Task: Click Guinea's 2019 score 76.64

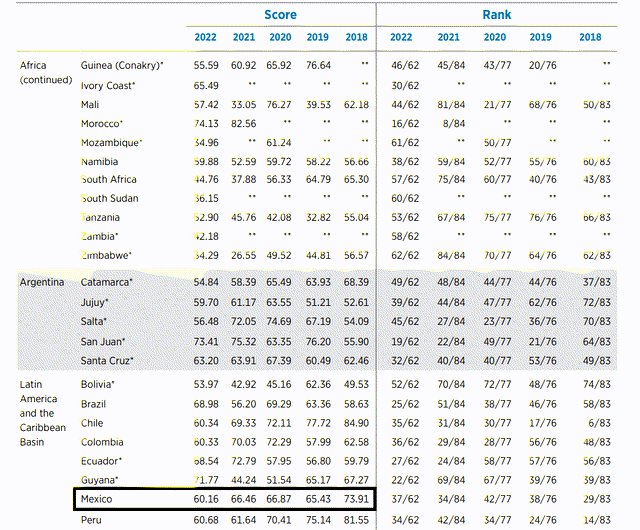Action: 318,65
